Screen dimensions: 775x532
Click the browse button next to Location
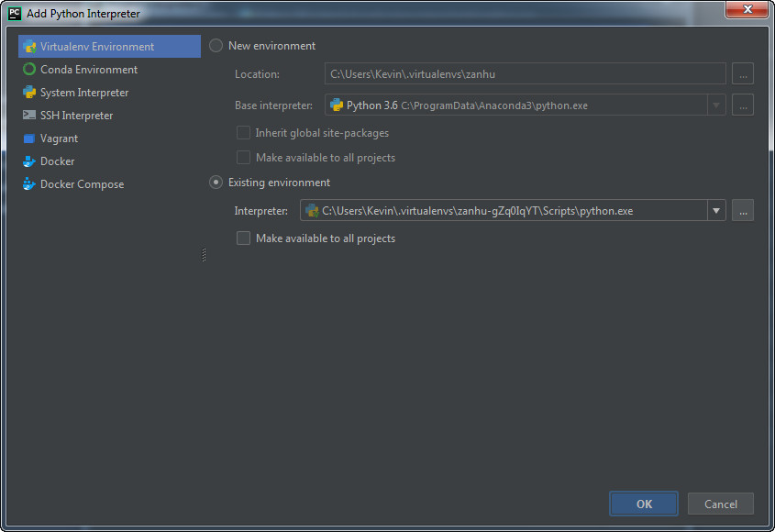tap(743, 73)
